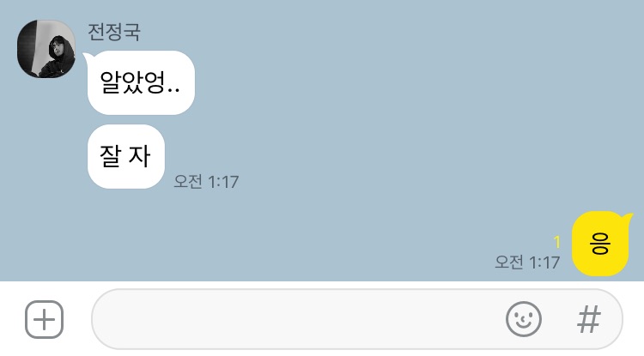Select the 잘 자 message bubble
The width and height of the screenshot is (644, 356).
click(126, 156)
